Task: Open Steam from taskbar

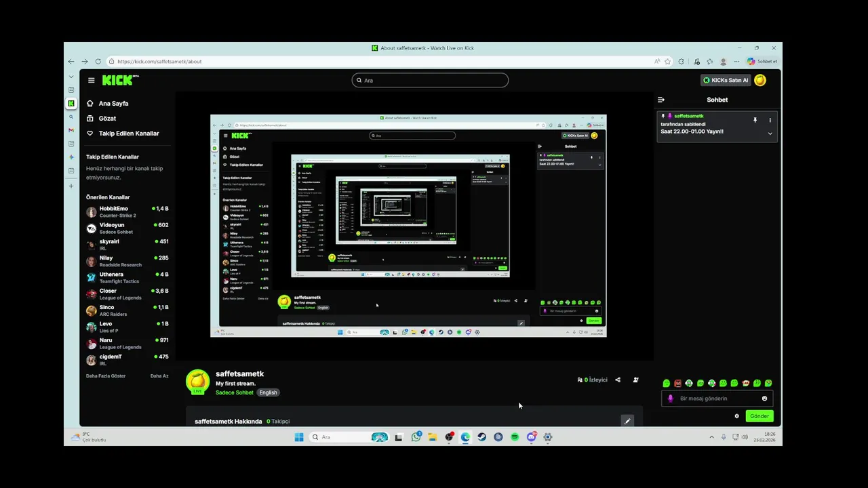Action: tap(481, 437)
